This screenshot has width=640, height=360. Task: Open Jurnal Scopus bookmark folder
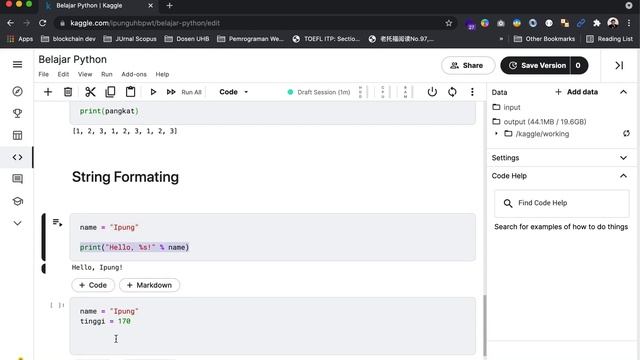point(130,39)
